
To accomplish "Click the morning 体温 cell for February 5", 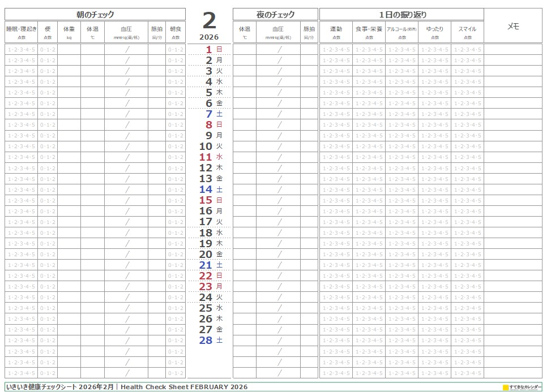I will (x=92, y=92).
